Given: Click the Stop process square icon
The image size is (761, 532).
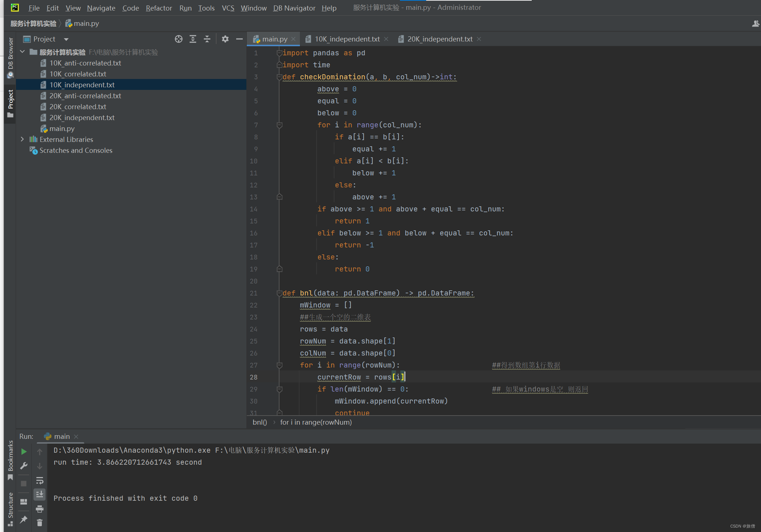Looking at the screenshot, I should 24,483.
